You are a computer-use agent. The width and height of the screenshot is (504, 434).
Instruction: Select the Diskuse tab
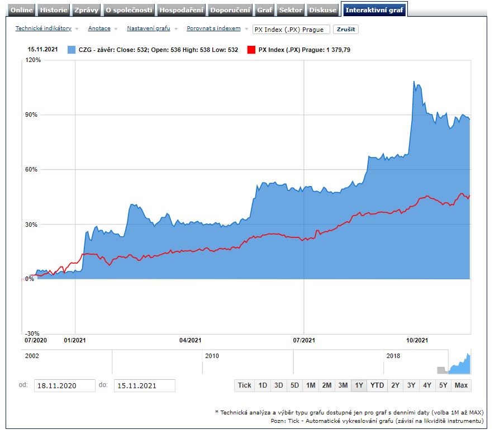(324, 10)
